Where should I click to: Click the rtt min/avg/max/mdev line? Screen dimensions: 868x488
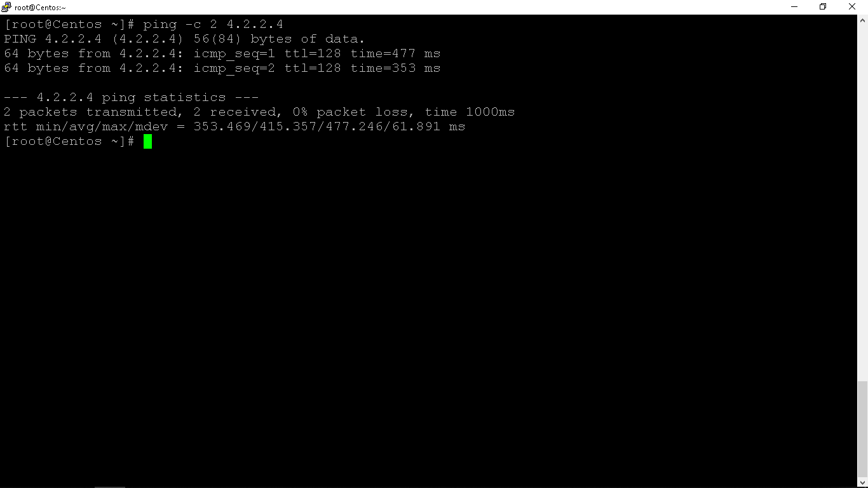[234, 126]
